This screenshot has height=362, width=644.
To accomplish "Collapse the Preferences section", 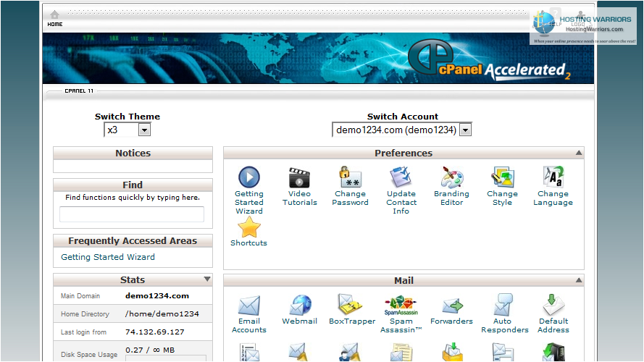I will coord(578,153).
